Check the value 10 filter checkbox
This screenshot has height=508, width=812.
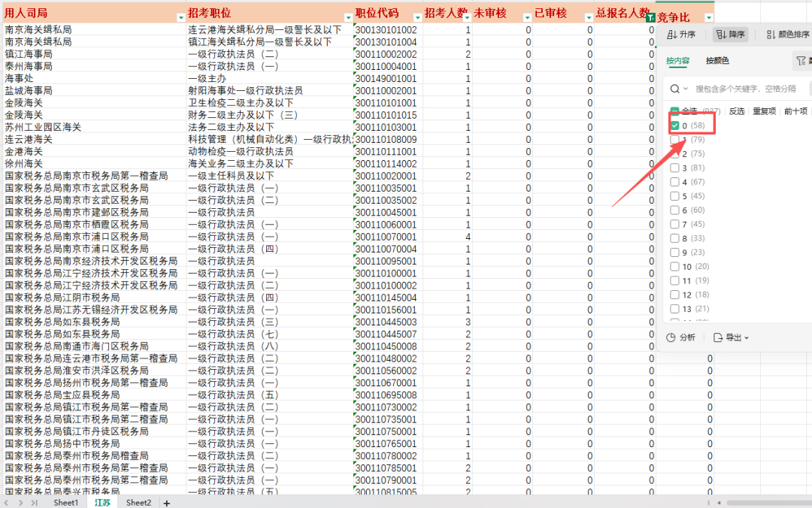[x=675, y=267]
